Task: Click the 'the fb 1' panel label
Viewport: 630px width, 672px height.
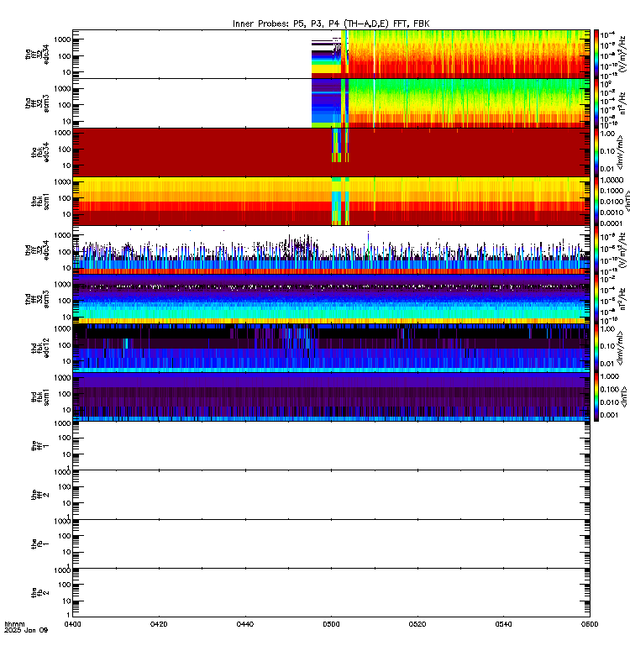Action: tap(40, 543)
